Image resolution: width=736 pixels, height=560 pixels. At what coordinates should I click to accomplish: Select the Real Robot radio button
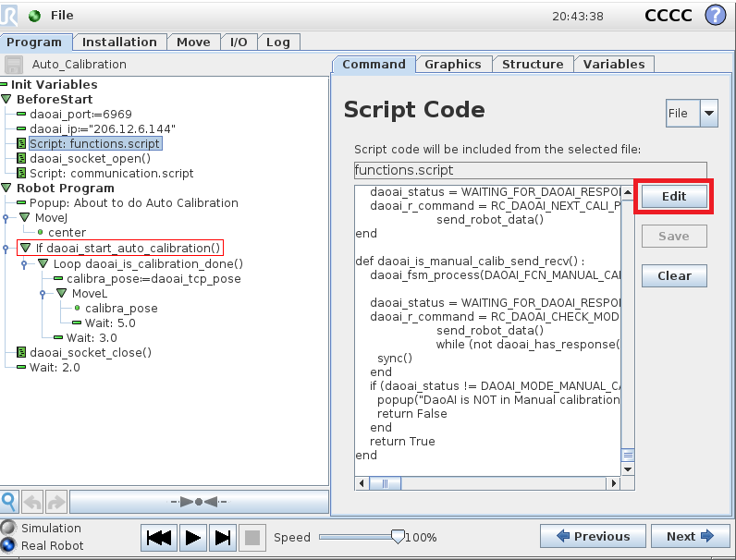point(8,545)
